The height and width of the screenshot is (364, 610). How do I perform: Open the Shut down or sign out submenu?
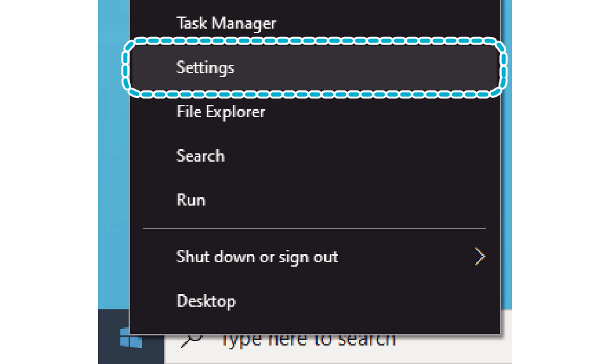click(315, 256)
